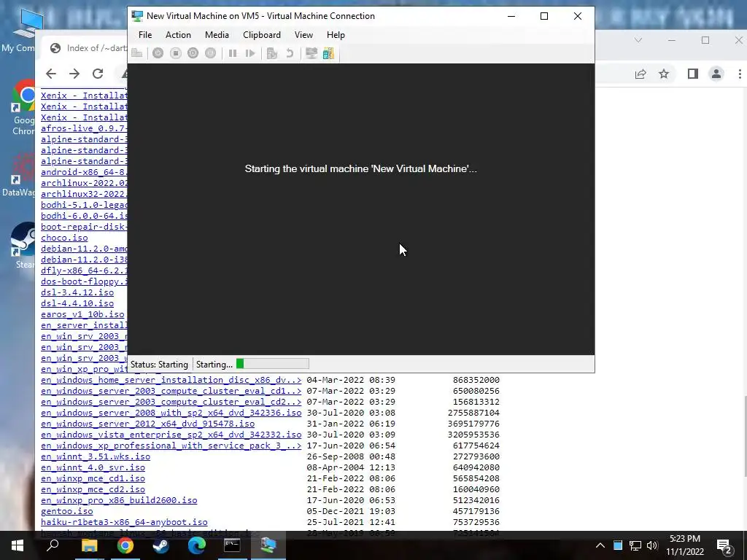Open the choco.iso link

(64, 238)
